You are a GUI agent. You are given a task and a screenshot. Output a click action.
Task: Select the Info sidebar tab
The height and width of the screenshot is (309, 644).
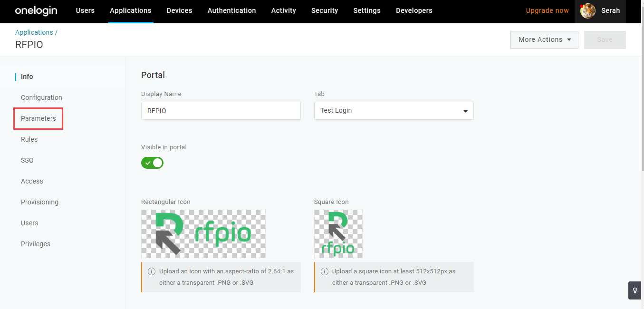point(63,77)
